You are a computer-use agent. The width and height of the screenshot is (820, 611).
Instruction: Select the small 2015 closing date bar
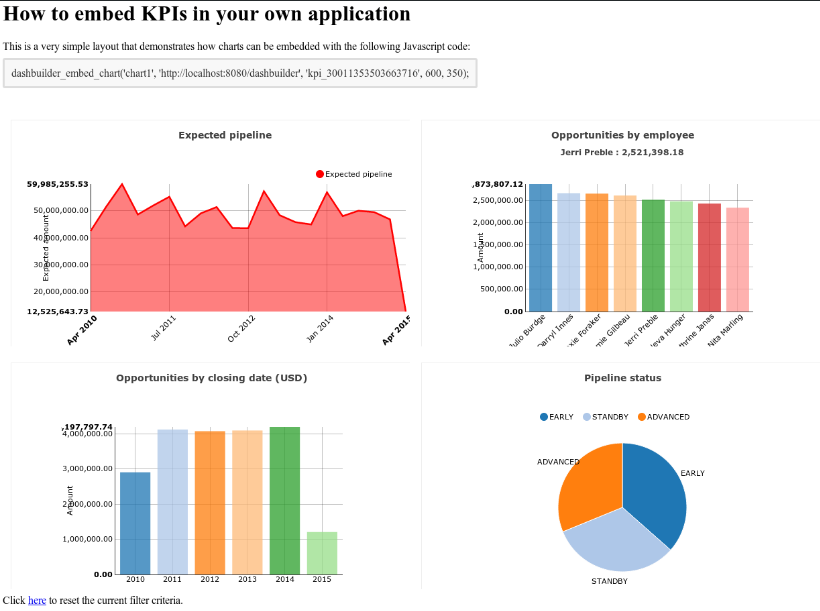pos(322,553)
